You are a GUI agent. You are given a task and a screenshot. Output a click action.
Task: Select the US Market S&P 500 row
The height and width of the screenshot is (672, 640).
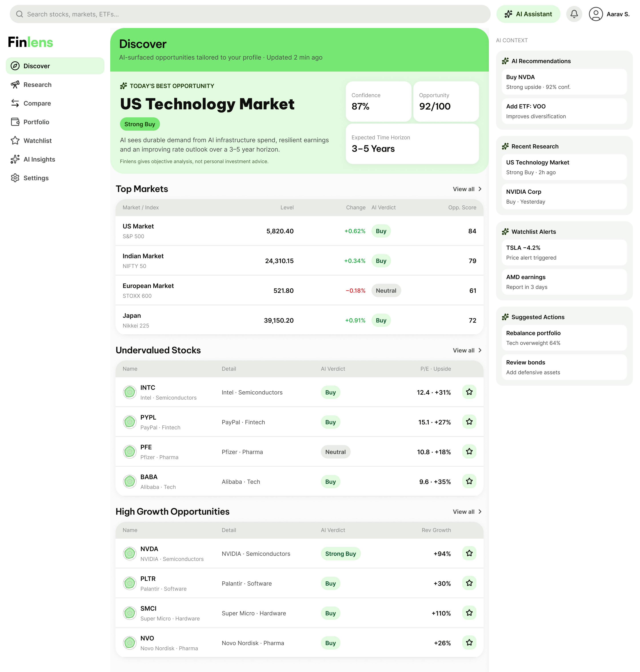299,231
